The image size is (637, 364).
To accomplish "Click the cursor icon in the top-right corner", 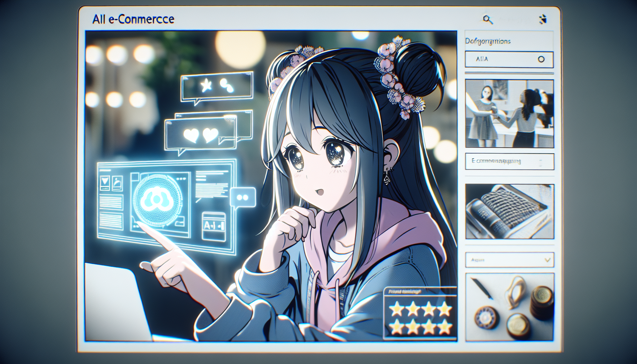I will pos(542,19).
